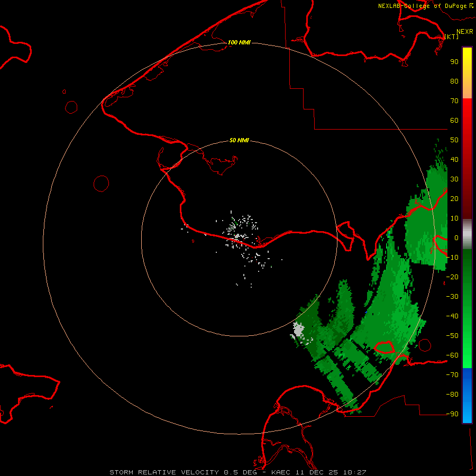This screenshot has height=476, width=476.
Task: Click the 40 value on the velocity scale
Action: pyautogui.click(x=454, y=159)
